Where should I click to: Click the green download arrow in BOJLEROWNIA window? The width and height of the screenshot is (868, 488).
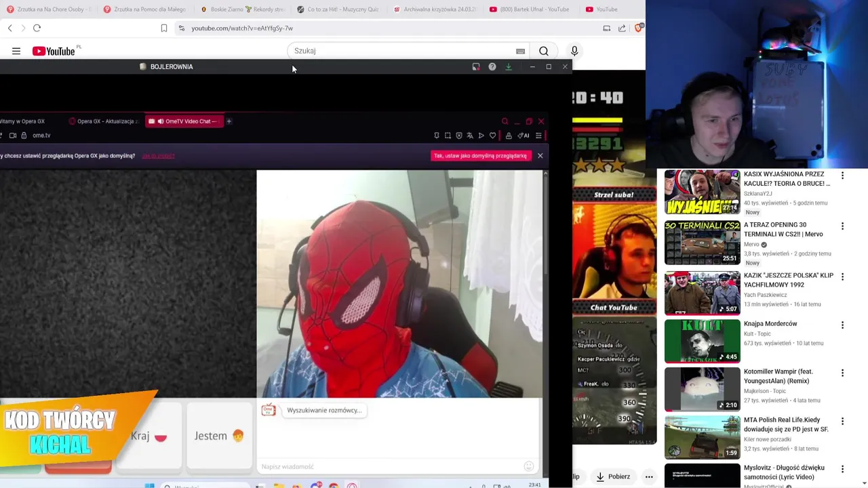509,66
